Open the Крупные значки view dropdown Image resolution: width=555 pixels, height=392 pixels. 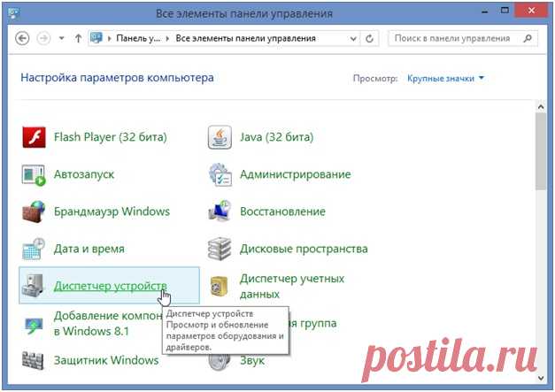pyautogui.click(x=445, y=78)
